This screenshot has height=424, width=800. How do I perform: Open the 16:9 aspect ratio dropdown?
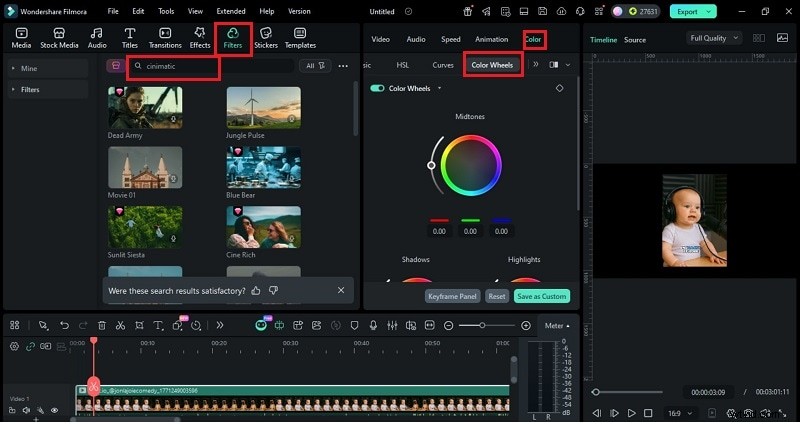click(x=680, y=412)
